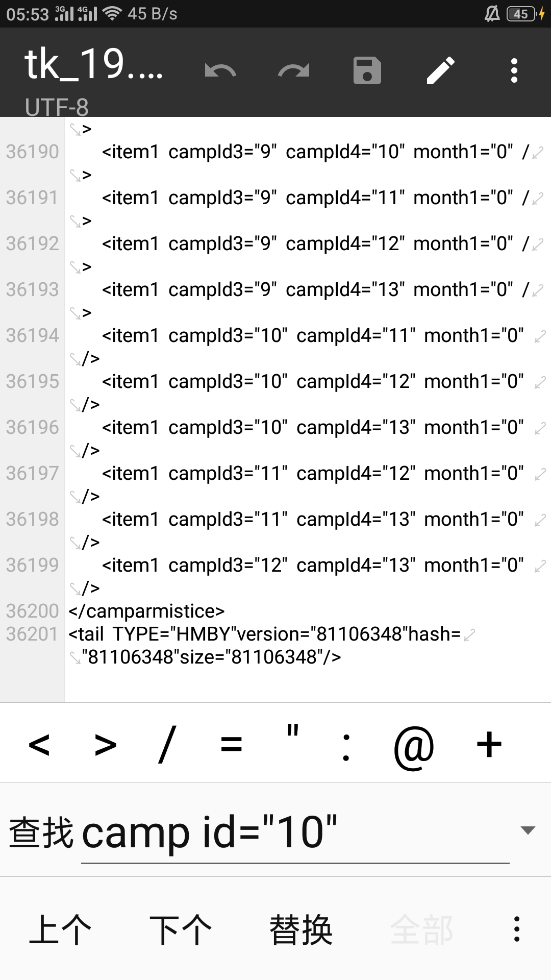Tap the undo arrow icon
Viewport: 551px width, 980px height.
click(220, 70)
